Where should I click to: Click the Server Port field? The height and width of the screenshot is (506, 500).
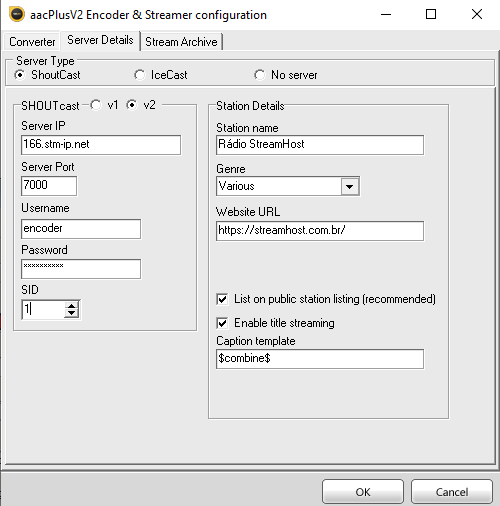pos(49,186)
